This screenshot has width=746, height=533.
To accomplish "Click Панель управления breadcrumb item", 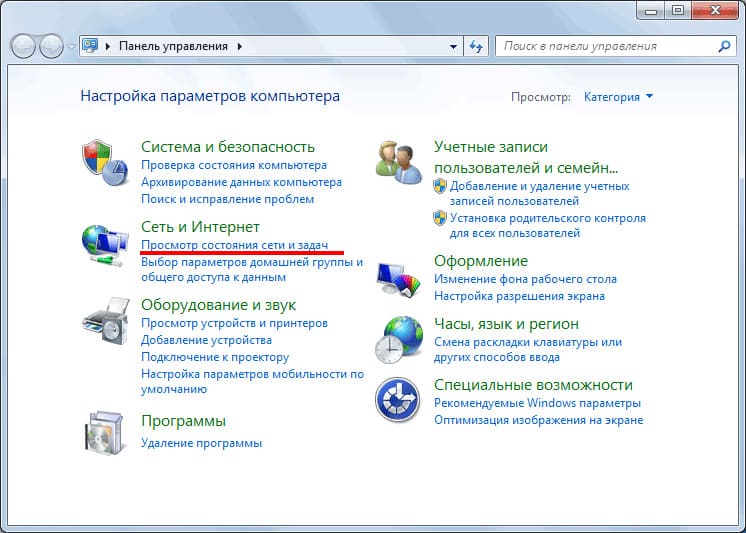I will 173,46.
